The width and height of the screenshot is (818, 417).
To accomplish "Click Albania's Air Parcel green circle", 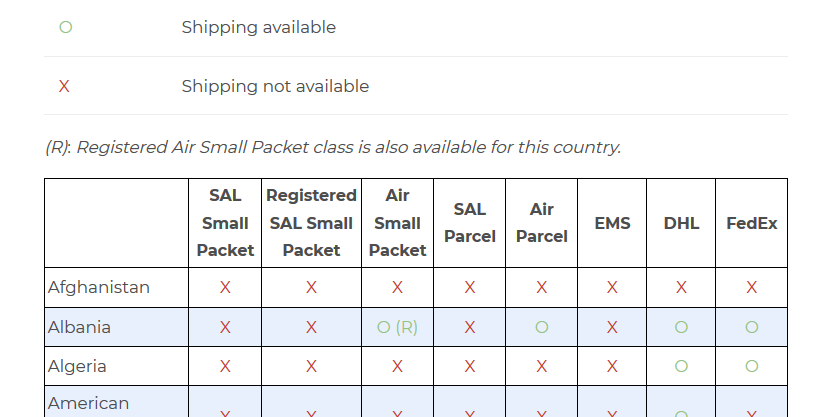I will [x=541, y=327].
